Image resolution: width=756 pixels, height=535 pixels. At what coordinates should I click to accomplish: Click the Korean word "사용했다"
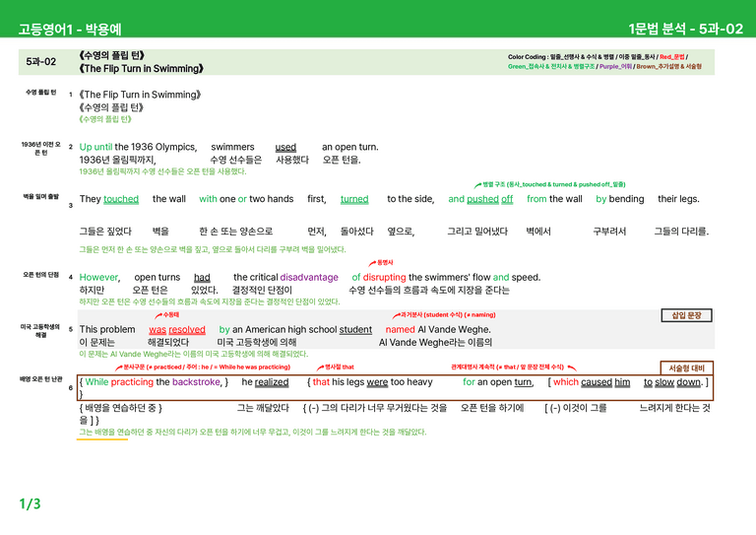[x=292, y=160]
